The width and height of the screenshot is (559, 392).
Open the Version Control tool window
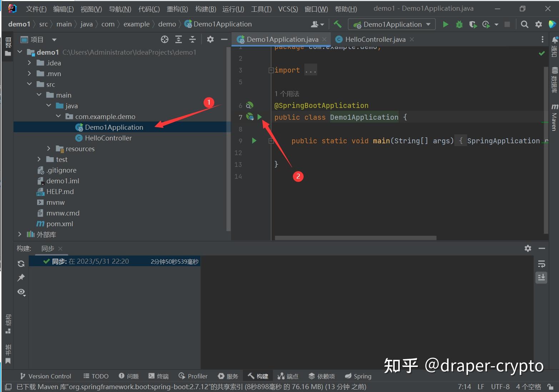46,376
